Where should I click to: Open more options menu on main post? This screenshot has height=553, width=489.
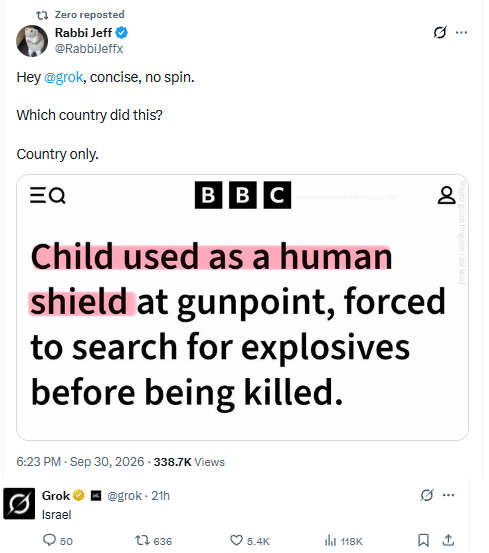462,32
